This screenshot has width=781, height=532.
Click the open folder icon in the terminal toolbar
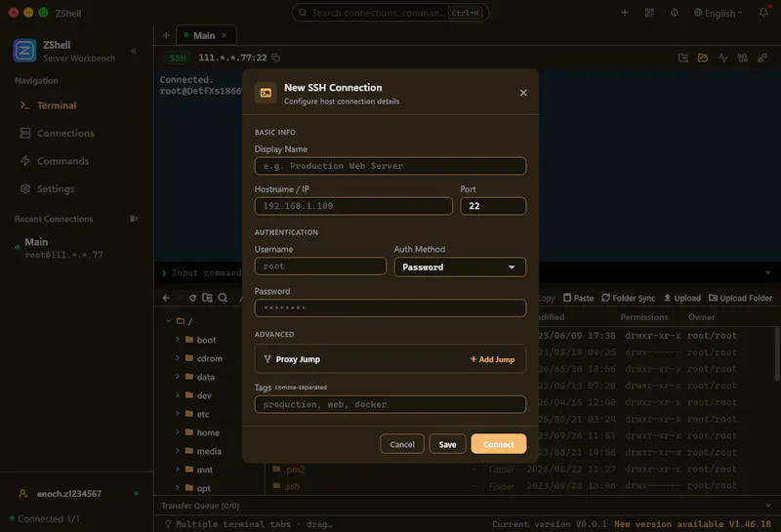click(x=703, y=58)
